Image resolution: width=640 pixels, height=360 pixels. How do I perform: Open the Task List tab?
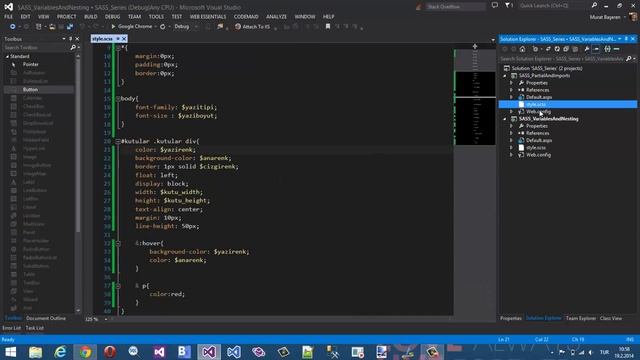pos(35,328)
